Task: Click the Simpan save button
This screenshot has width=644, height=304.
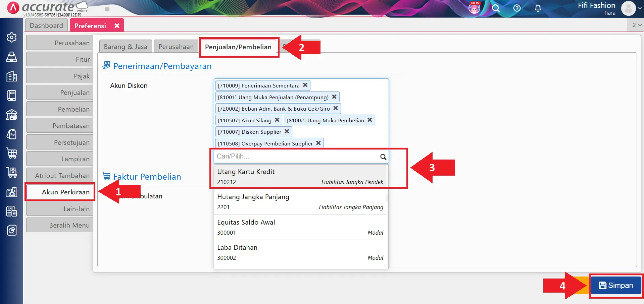Action: pos(616,286)
